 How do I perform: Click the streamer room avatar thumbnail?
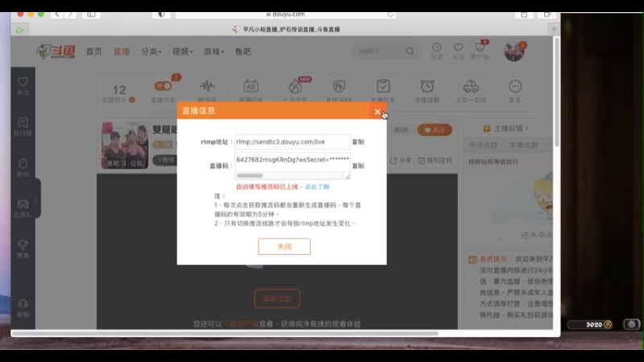[125, 146]
